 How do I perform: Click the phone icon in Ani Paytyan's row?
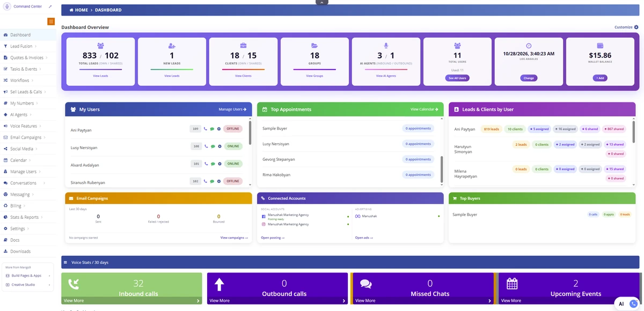pos(206,129)
